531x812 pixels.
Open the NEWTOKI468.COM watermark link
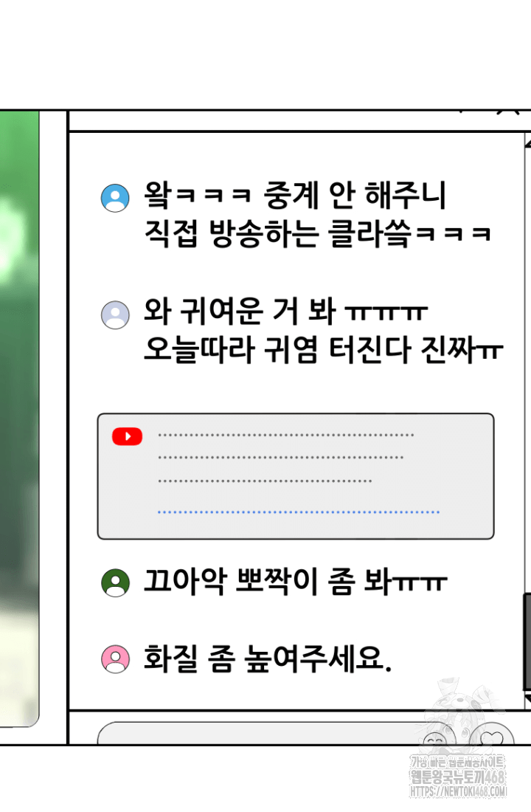click(x=458, y=791)
